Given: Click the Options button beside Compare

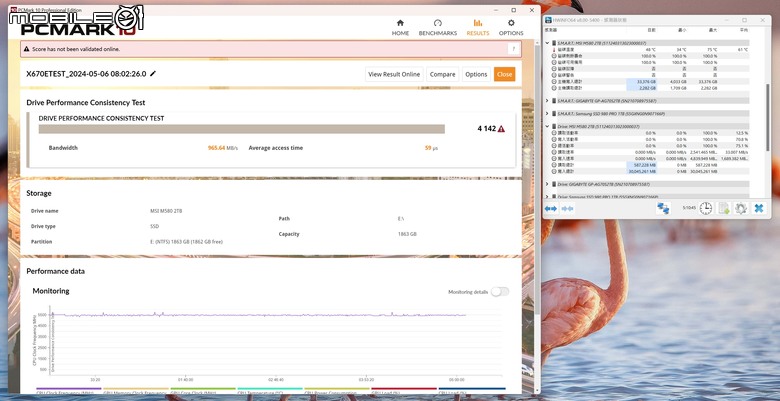Looking at the screenshot, I should click(x=476, y=74).
